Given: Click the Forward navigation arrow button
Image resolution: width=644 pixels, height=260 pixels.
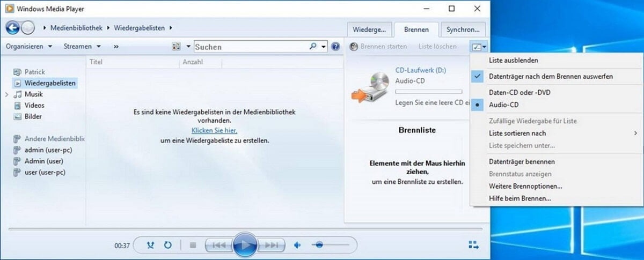Looking at the screenshot, I should [x=28, y=27].
